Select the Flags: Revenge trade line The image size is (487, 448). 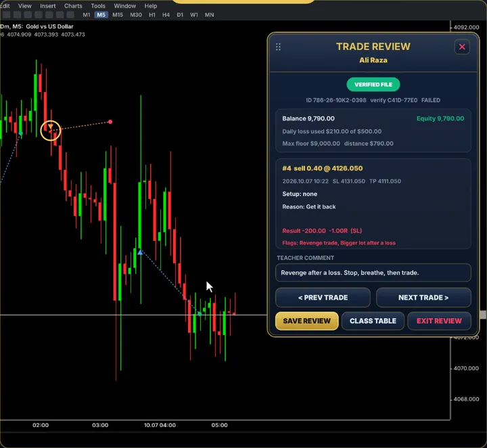pyautogui.click(x=339, y=243)
